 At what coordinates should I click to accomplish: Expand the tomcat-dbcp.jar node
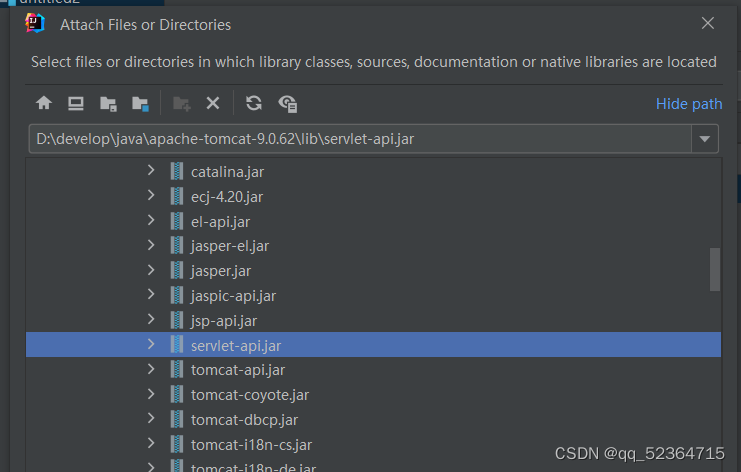tap(151, 419)
